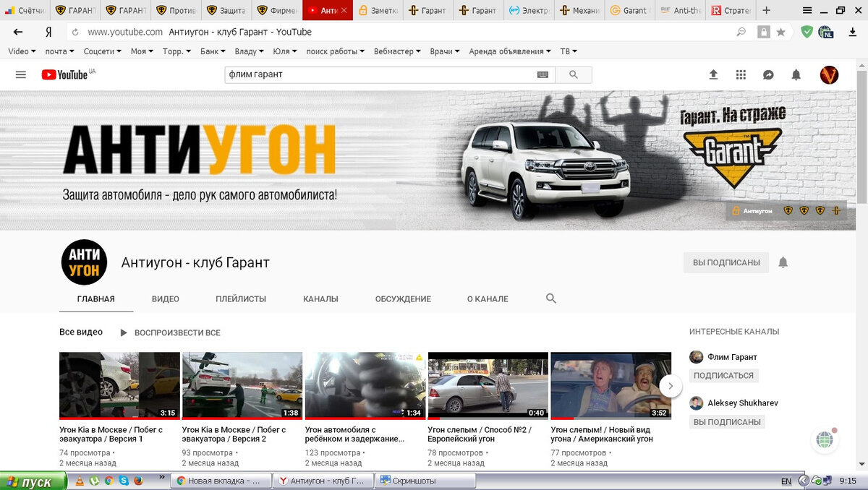Open the green shield protection icon
The height and width of the screenshot is (490, 868).
pos(807,32)
